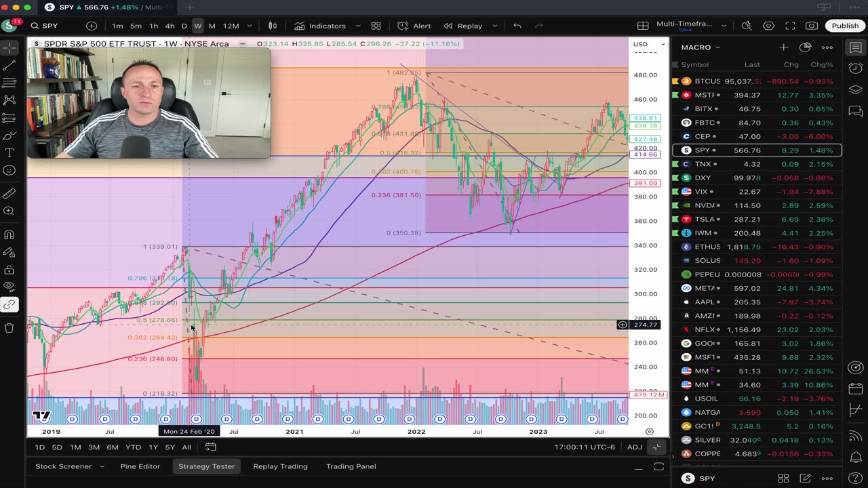Select the W weekly timeframe
Screen dimensions: 868x488
coord(197,26)
